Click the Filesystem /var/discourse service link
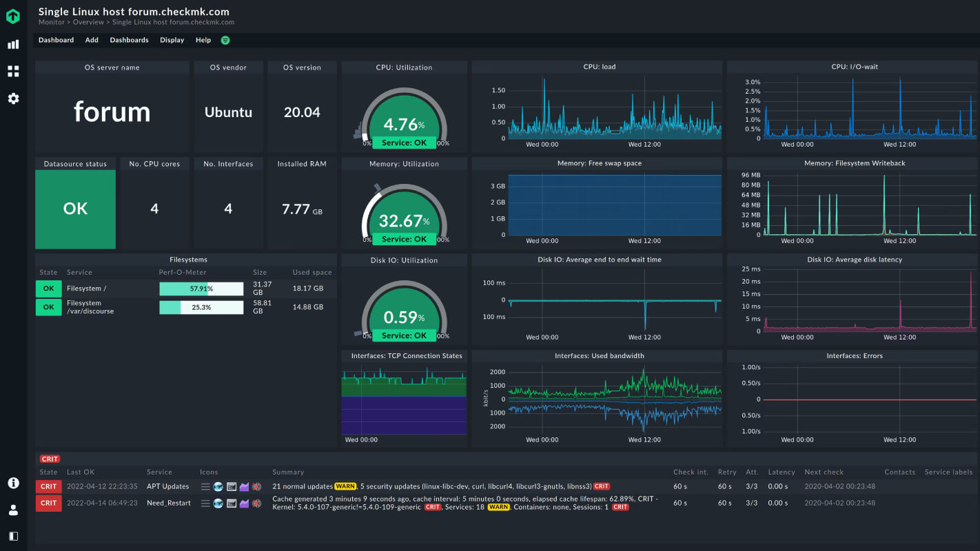The image size is (980, 551). coord(90,306)
